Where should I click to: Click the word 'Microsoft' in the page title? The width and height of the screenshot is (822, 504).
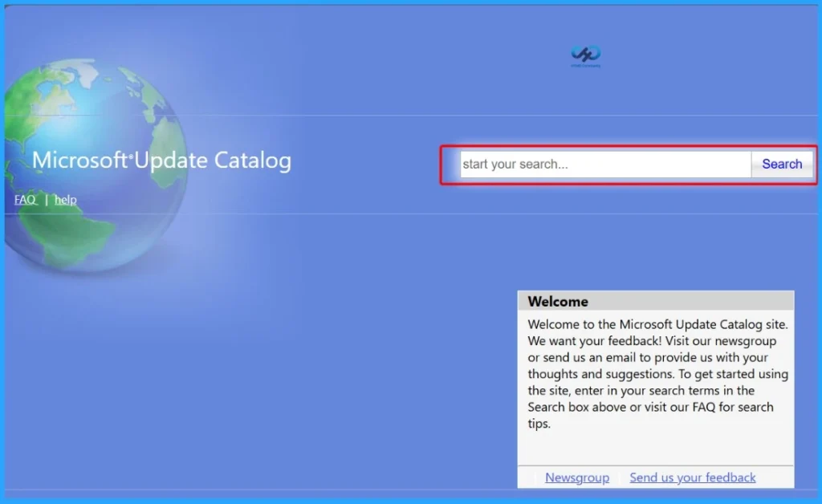tap(80, 161)
